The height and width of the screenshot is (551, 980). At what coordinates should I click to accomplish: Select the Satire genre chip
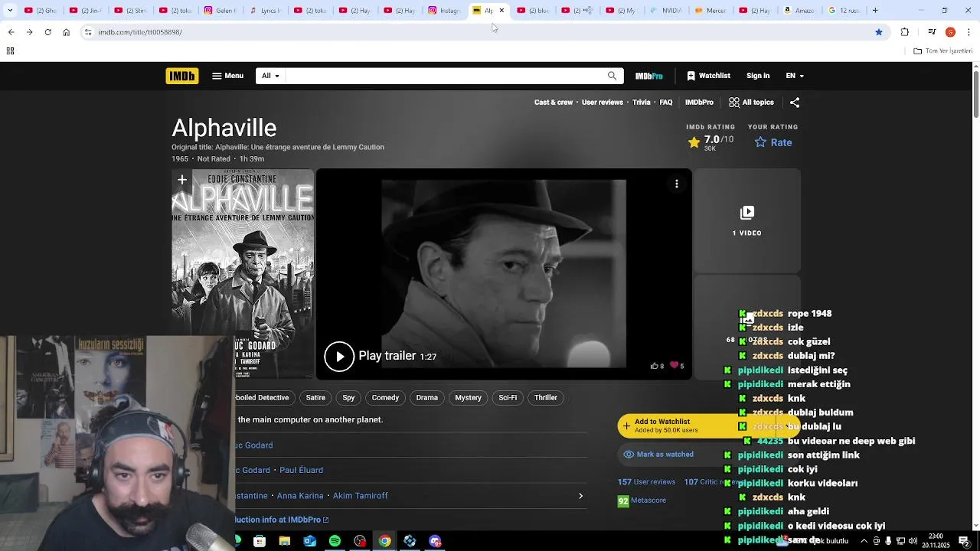(x=315, y=398)
